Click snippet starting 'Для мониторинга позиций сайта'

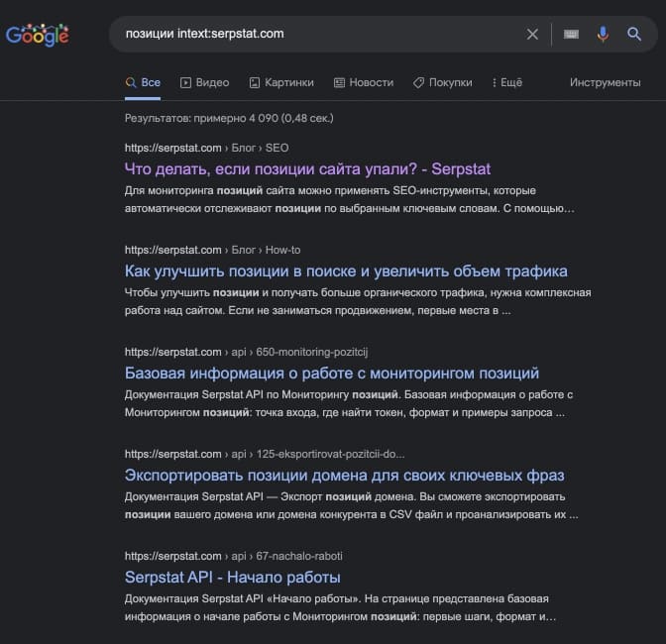point(350,199)
